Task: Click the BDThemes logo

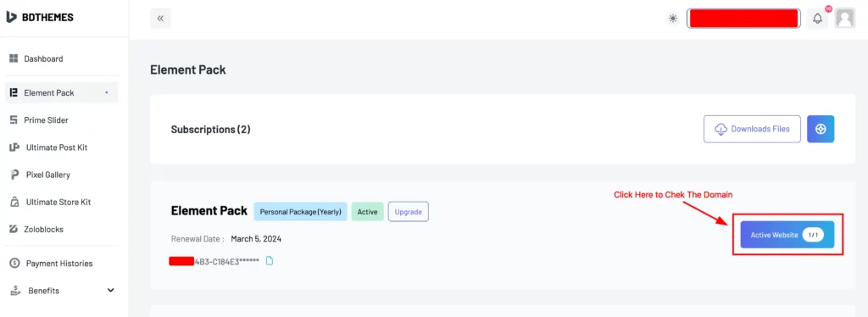Action: click(39, 17)
